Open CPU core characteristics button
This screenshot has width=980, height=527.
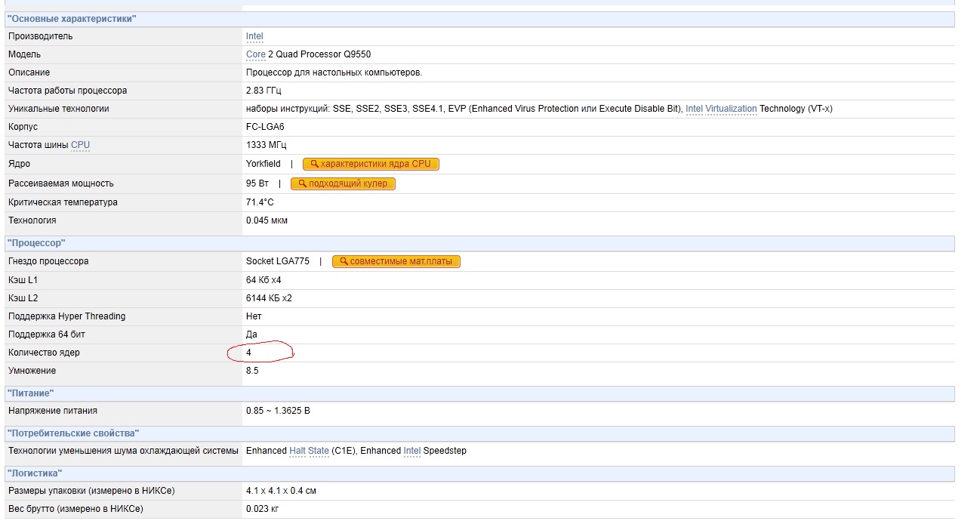[x=371, y=164]
